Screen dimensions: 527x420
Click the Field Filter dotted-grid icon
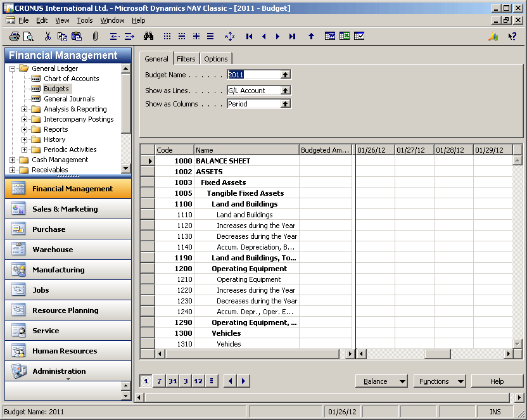[x=167, y=36]
